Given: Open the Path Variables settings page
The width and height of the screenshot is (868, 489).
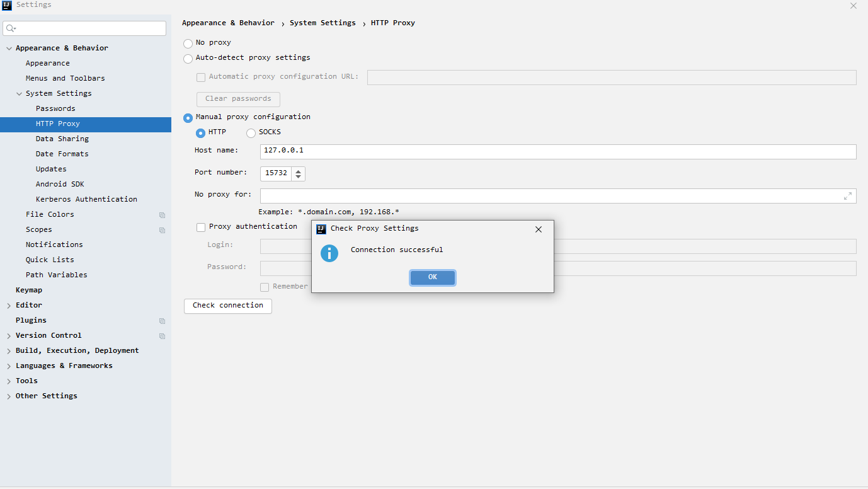Looking at the screenshot, I should [x=57, y=275].
